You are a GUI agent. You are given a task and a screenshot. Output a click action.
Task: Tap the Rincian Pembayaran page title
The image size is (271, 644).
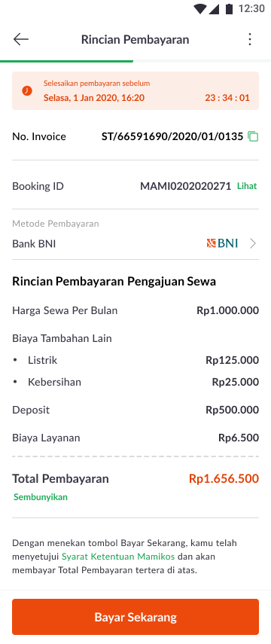pos(135,39)
